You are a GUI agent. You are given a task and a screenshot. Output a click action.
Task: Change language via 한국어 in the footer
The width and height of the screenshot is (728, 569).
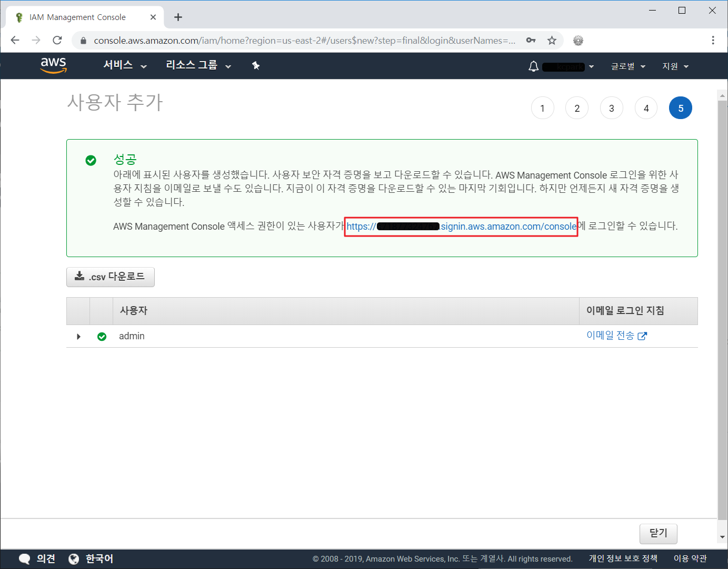(x=99, y=559)
